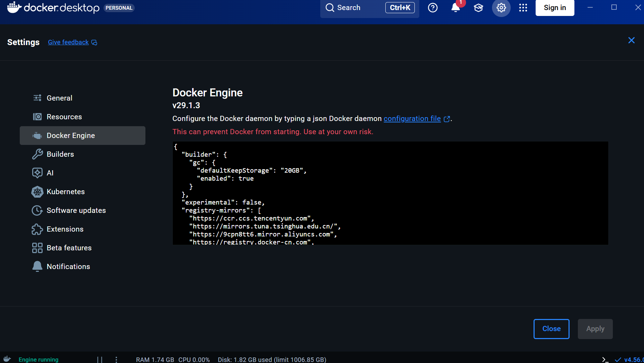
Task: Maximize the Docker Desktop window
Action: 614,7
